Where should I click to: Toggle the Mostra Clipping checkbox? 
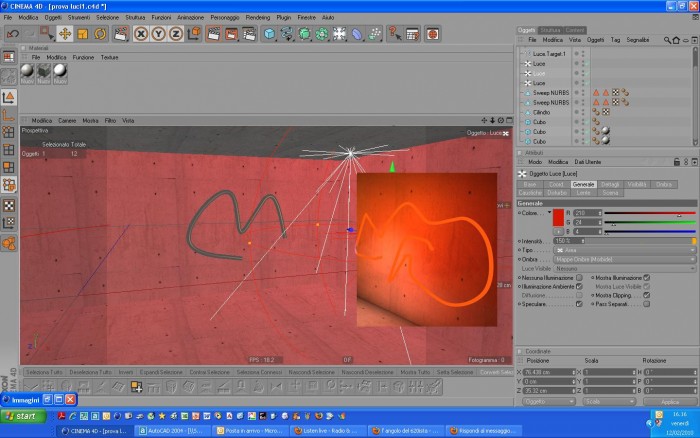coord(646,296)
